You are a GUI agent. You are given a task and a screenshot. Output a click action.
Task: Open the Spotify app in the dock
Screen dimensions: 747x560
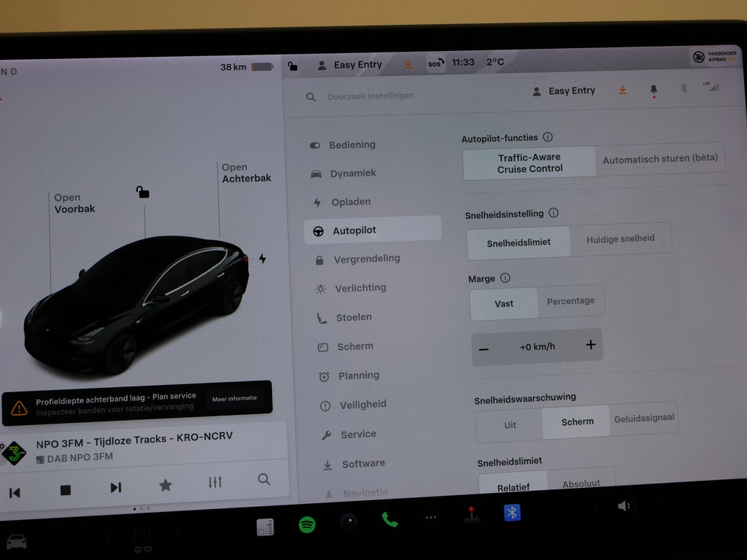pyautogui.click(x=307, y=524)
